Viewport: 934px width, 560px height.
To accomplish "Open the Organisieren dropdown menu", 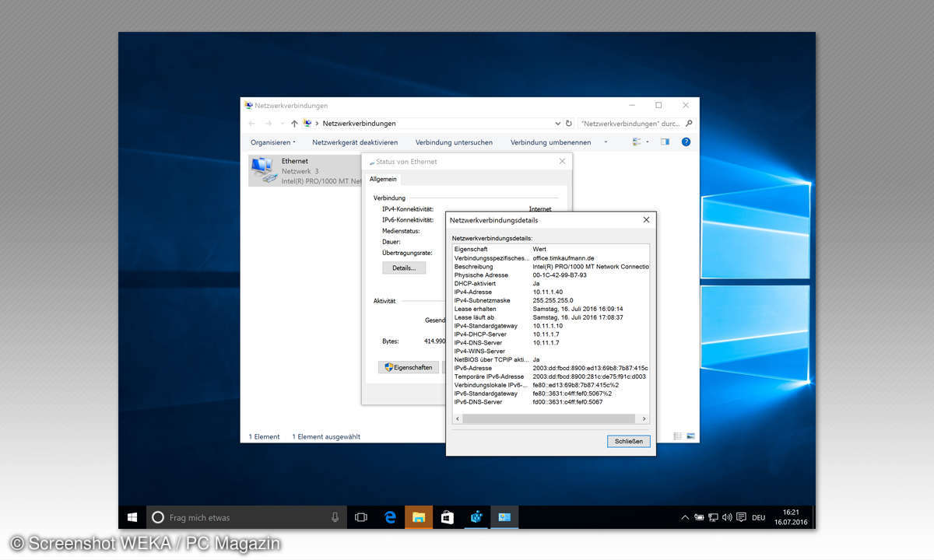I will pyautogui.click(x=273, y=142).
